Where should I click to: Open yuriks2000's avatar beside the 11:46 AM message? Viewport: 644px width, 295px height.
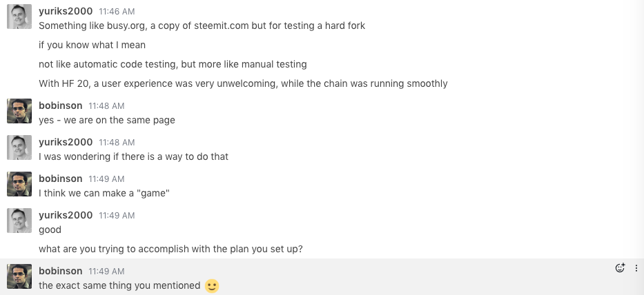19,17
